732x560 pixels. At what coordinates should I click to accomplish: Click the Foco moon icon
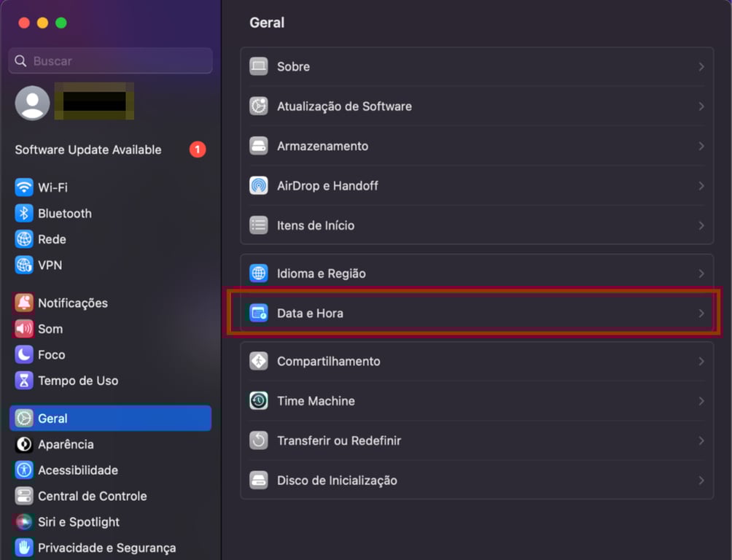(x=23, y=354)
